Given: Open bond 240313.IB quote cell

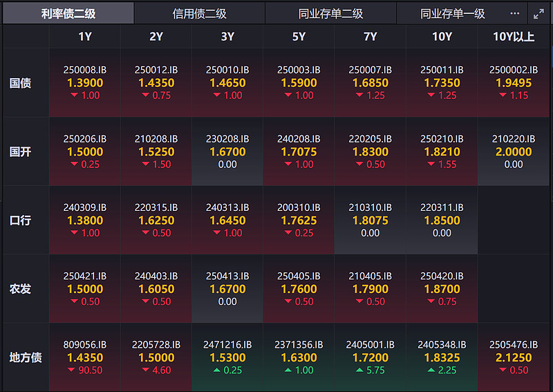Looking at the screenshot, I should (x=227, y=220).
